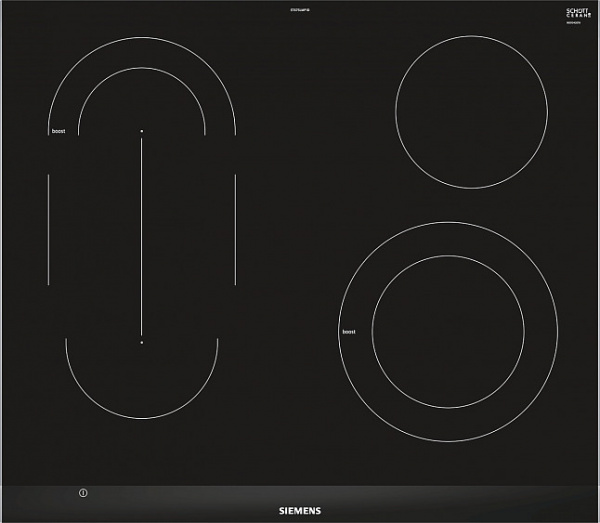
Task: Select the top arch of left cooking zone
Action: point(142,39)
